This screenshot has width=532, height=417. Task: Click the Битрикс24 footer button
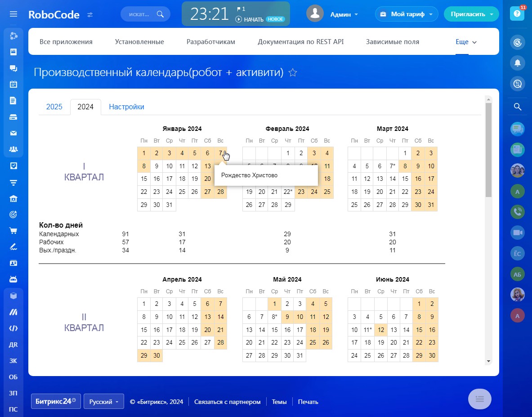pos(56,401)
